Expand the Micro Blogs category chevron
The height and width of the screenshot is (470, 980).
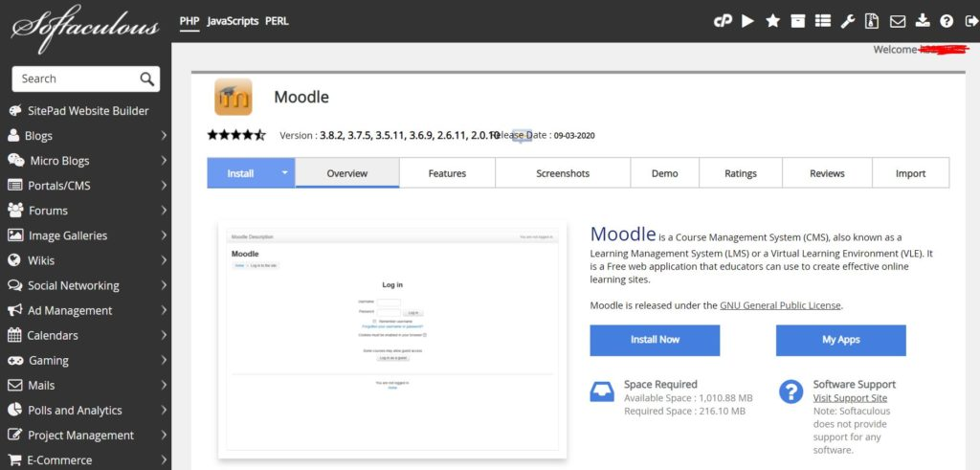pyautogui.click(x=163, y=160)
